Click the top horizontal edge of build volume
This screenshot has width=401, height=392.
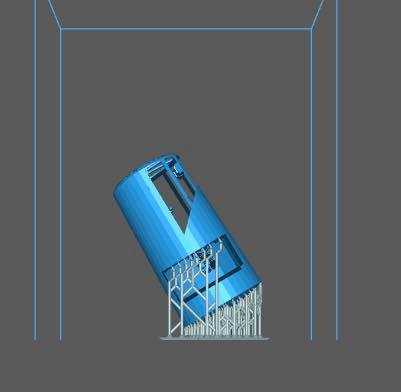pos(186,29)
